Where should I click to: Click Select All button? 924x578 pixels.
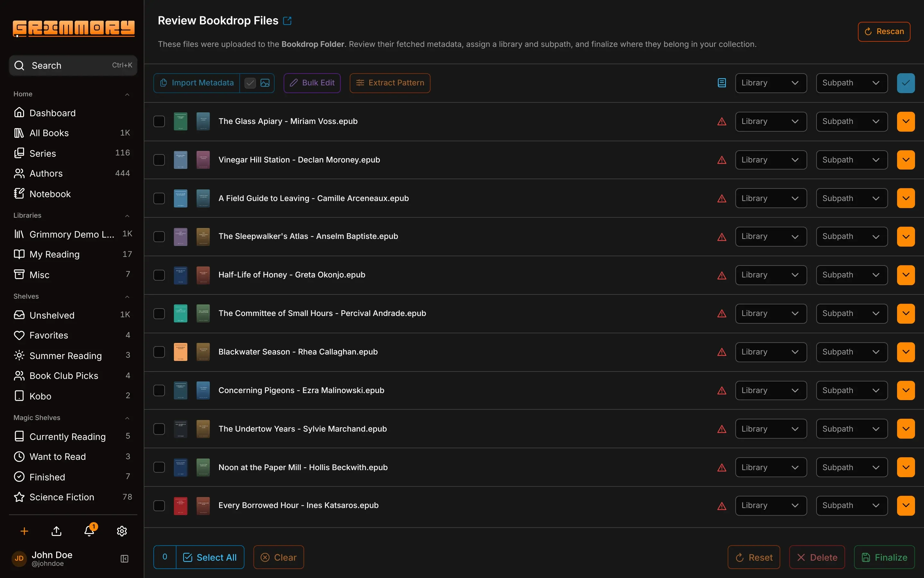(x=210, y=557)
